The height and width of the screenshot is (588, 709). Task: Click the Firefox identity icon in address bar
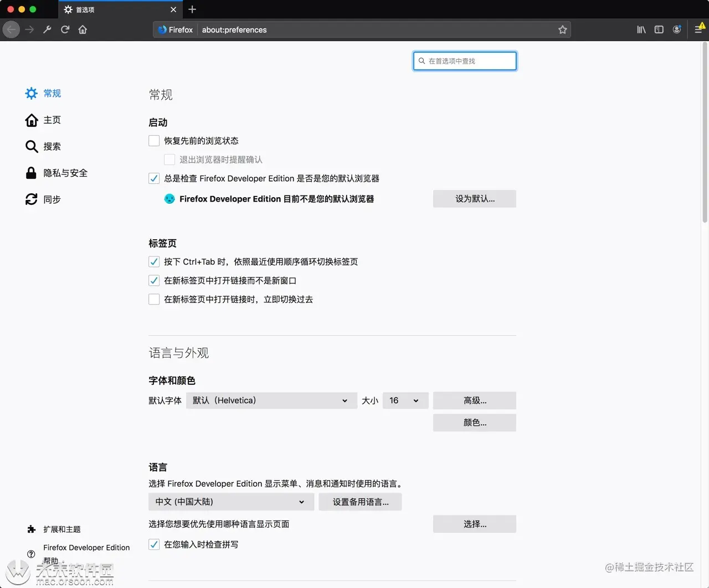click(x=162, y=30)
